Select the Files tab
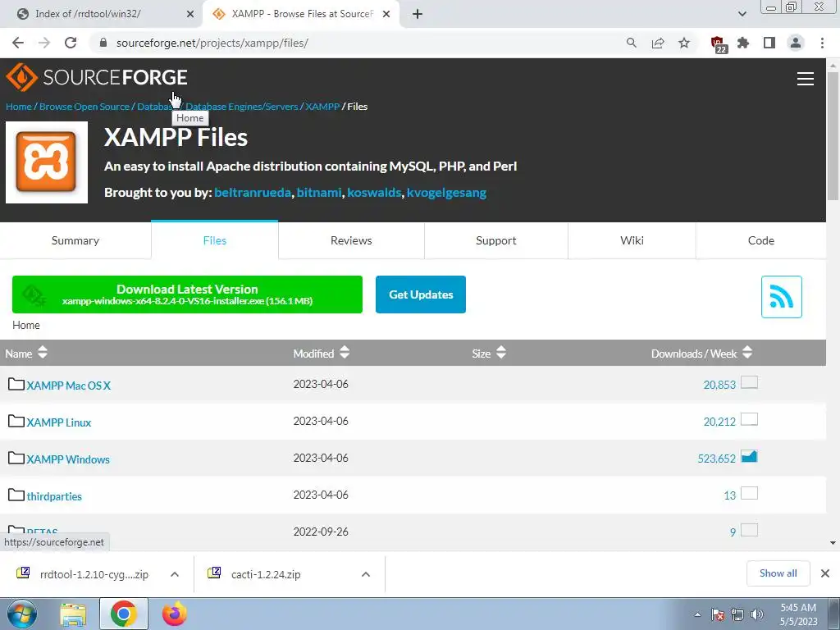 coord(215,240)
